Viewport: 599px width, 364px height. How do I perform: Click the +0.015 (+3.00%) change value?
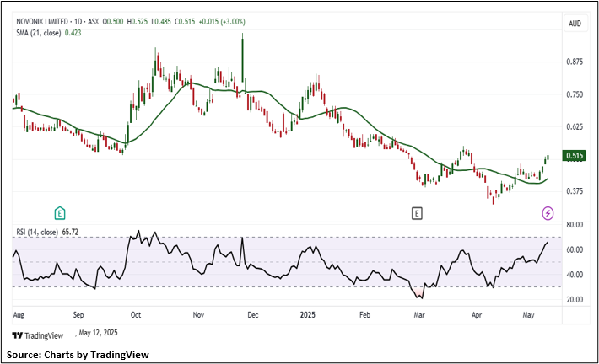(222, 22)
